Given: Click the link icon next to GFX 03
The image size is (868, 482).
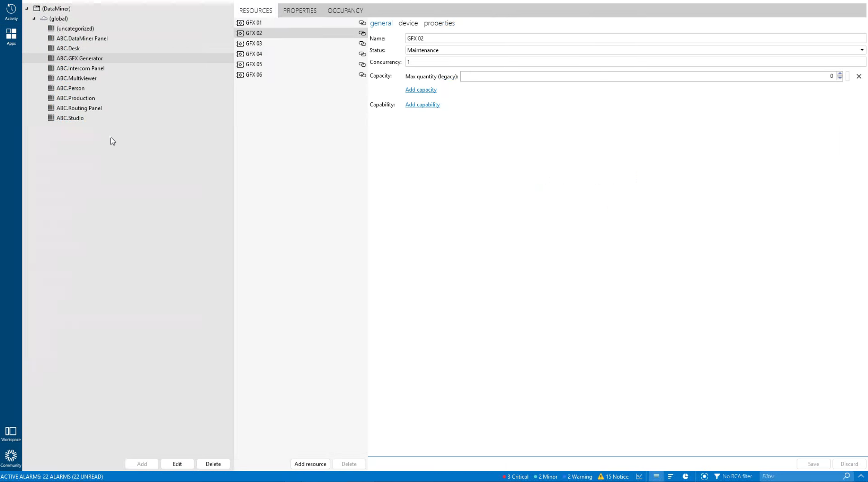Looking at the screenshot, I should (x=362, y=43).
